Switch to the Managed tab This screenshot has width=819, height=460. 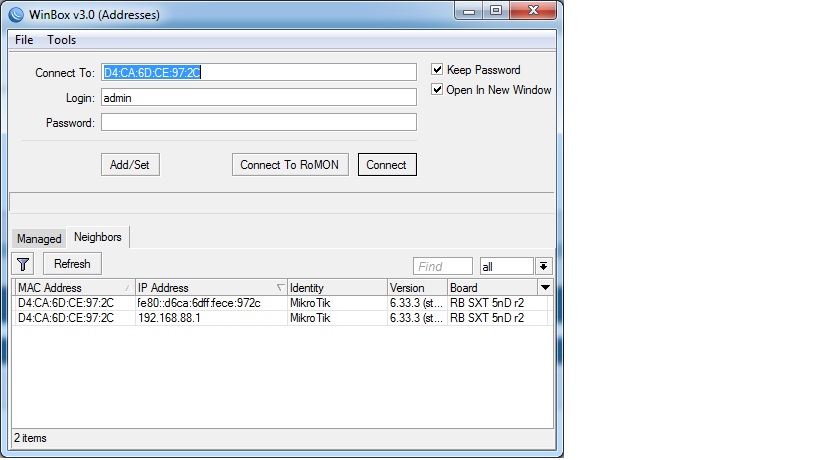click(39, 239)
